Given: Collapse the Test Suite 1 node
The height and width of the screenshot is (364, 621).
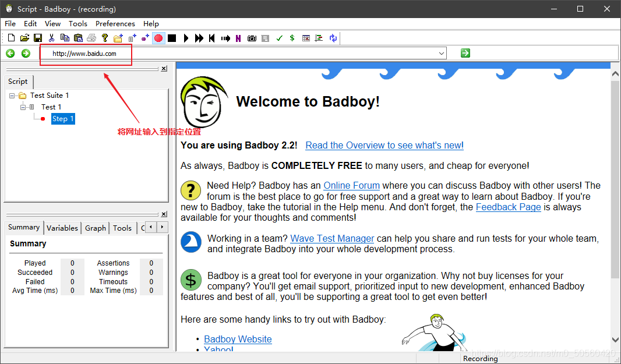Looking at the screenshot, I should tap(12, 96).
